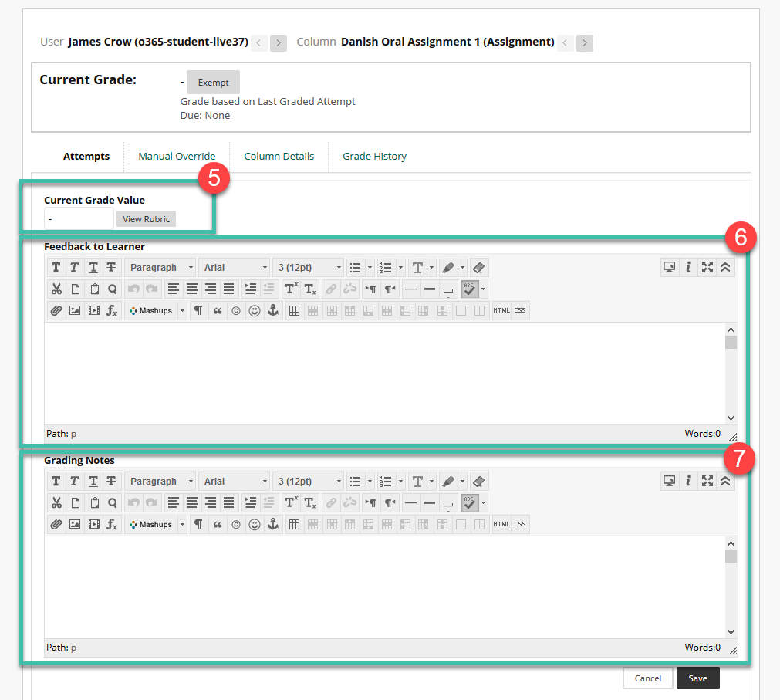Toggle show nonprinting characters in Grading Notes editor

click(x=198, y=524)
